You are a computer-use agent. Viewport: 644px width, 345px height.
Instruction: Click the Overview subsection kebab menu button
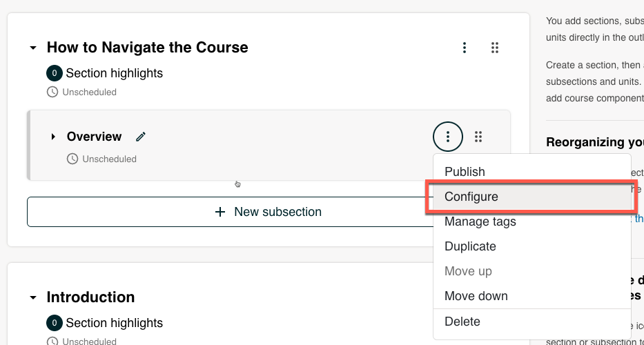click(448, 137)
